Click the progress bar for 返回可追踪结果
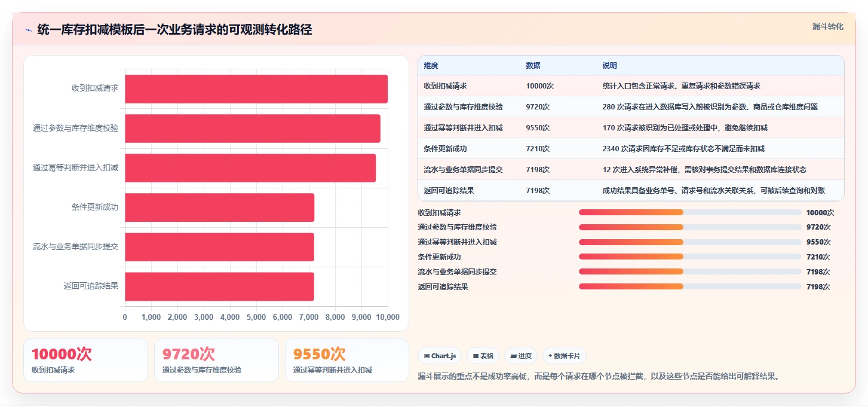 click(x=690, y=287)
